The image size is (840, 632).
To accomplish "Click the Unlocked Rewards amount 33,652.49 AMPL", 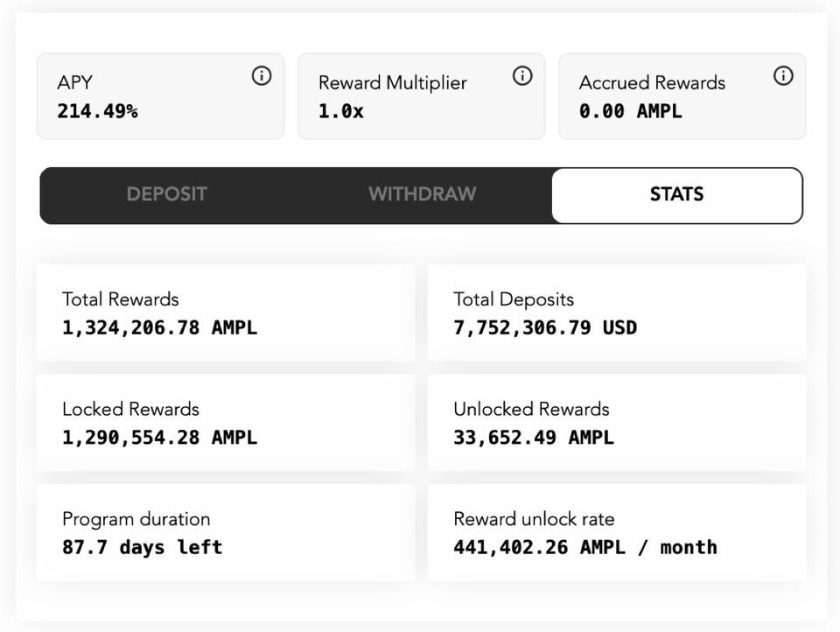I will click(x=533, y=437).
